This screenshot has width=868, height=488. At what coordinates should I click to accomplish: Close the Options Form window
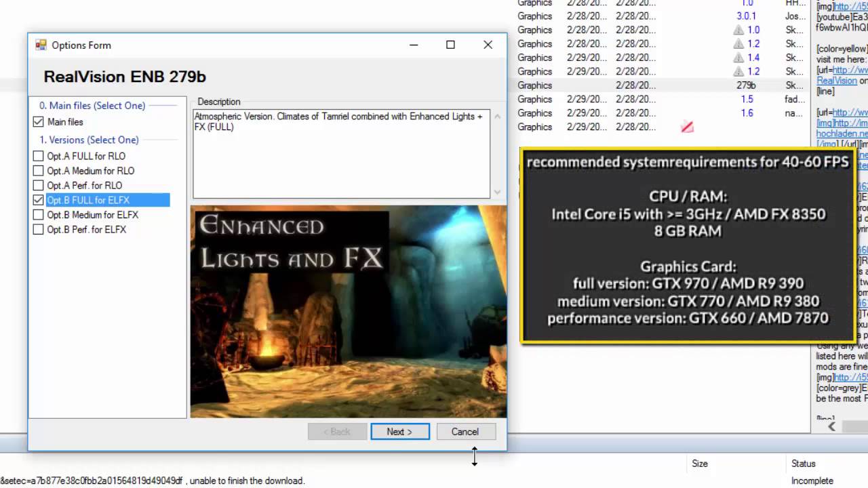[x=488, y=45]
